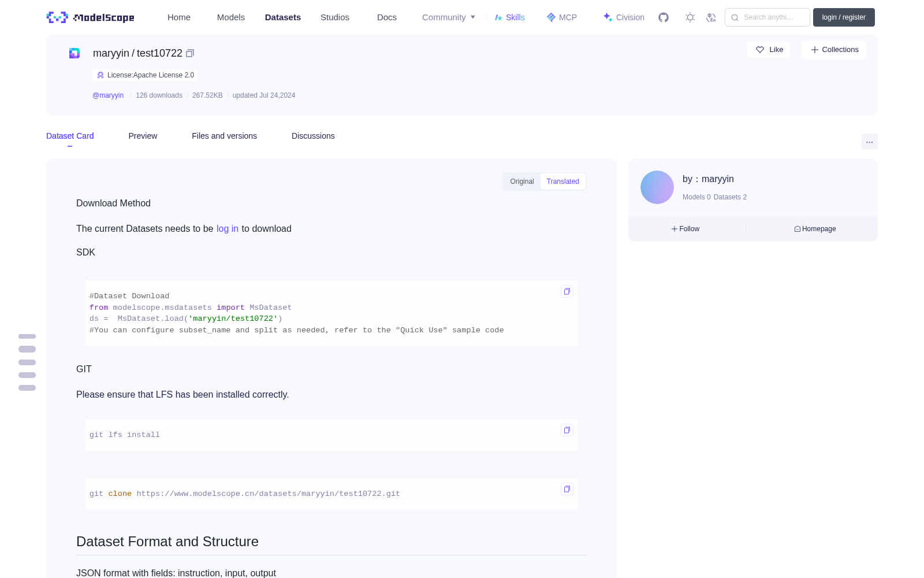Expand the Community dropdown menu
The image size is (924, 578).
coord(449,17)
